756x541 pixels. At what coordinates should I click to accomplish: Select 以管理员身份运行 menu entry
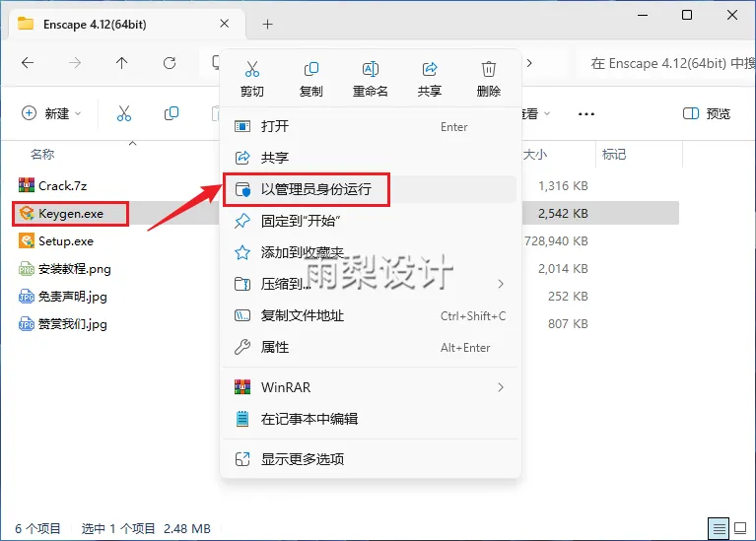click(x=370, y=189)
